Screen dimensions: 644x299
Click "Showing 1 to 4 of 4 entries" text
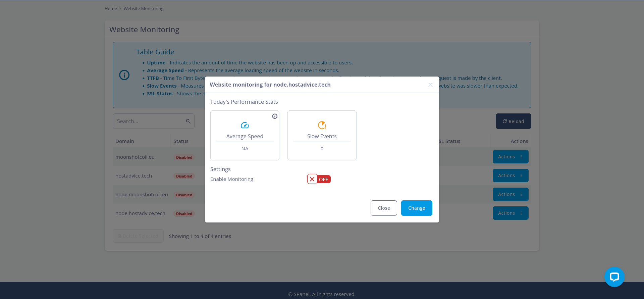(200, 236)
